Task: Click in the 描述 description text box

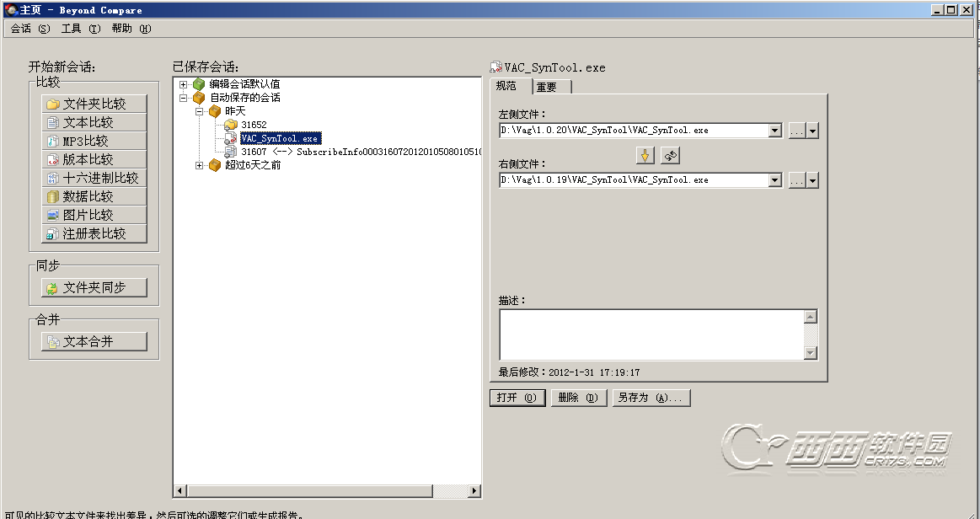Action: point(652,334)
